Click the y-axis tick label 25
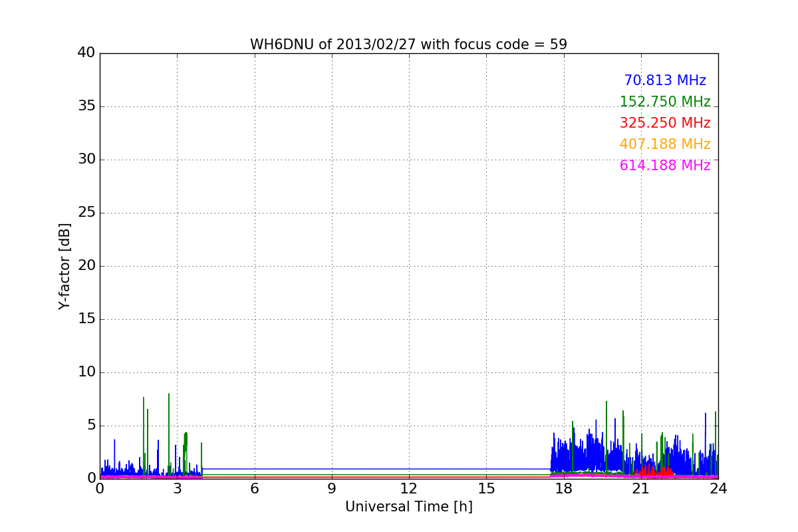This screenshot has width=798, height=532. click(x=86, y=213)
